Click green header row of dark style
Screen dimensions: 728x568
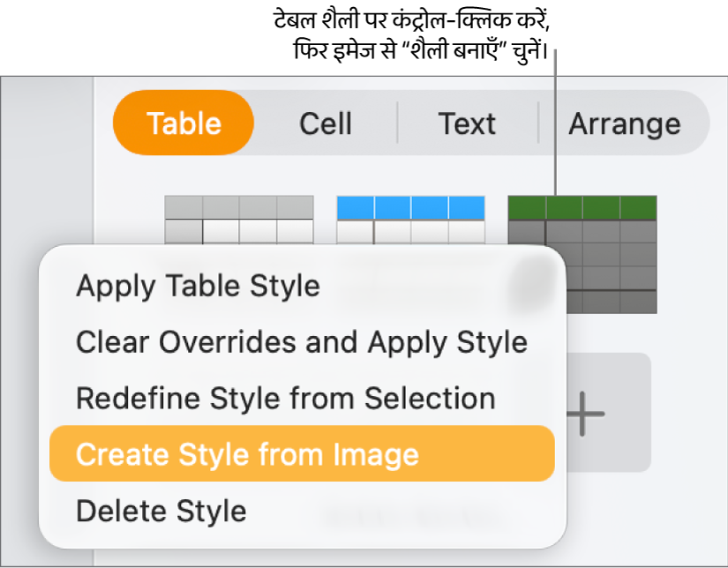[x=582, y=207]
